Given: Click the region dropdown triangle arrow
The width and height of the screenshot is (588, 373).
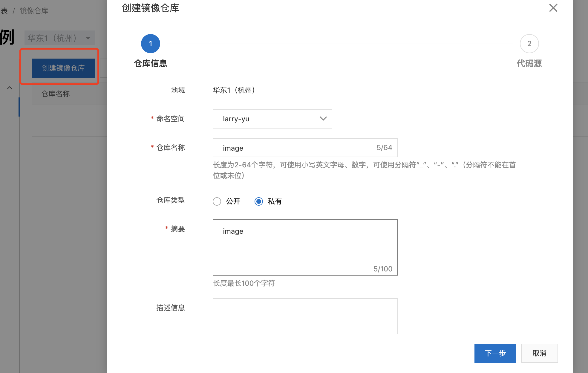Looking at the screenshot, I should [x=88, y=38].
